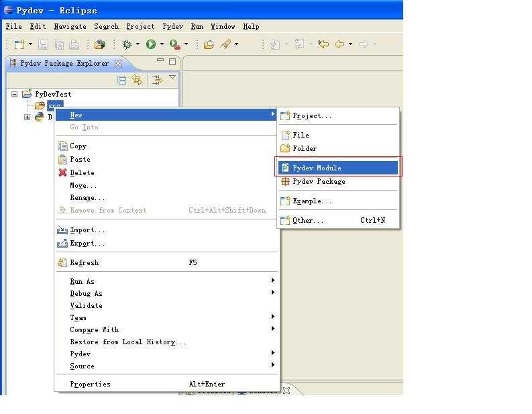Collapse the PyDevTest project node
532x414 pixels.
[x=14, y=94]
